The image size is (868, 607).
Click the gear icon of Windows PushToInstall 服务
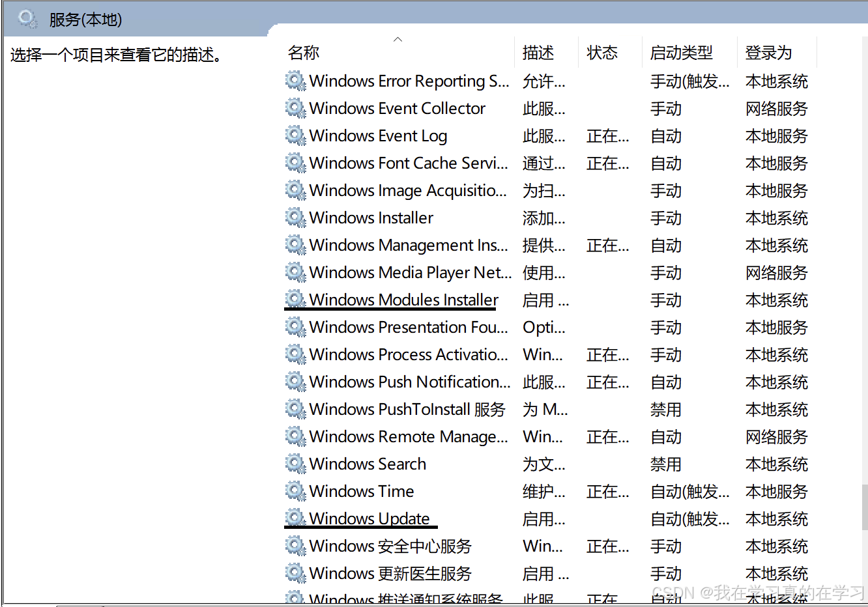295,409
